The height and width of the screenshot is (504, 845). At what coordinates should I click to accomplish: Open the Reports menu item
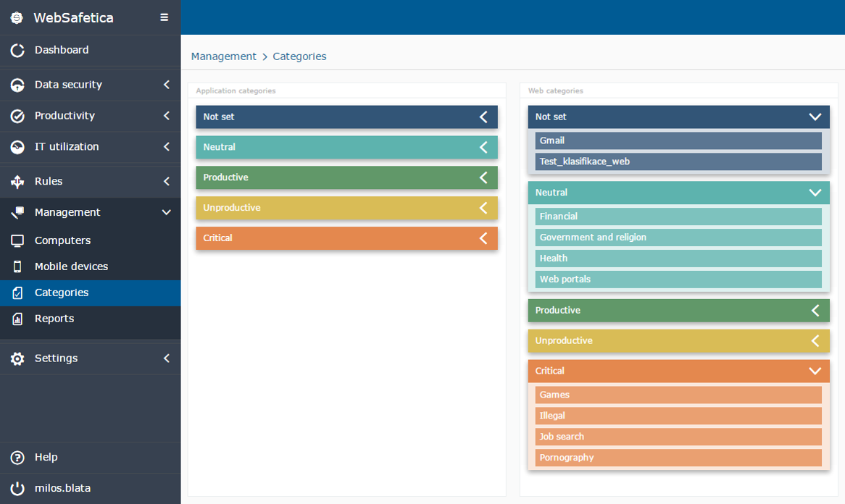pos(54,319)
